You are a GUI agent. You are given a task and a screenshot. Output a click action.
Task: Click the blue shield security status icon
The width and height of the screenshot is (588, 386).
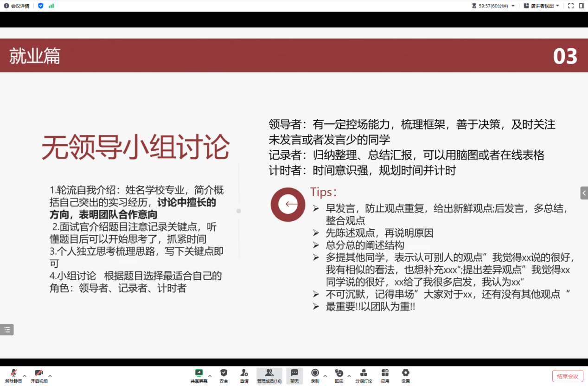pos(41,6)
